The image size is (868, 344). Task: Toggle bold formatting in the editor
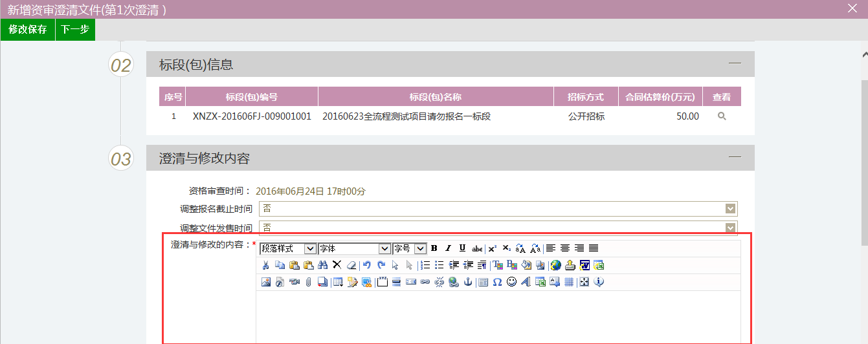pos(434,248)
